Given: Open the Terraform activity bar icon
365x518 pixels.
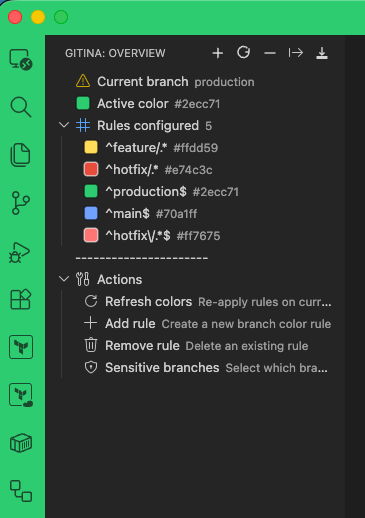Looking at the screenshot, I should pyautogui.click(x=21, y=347).
